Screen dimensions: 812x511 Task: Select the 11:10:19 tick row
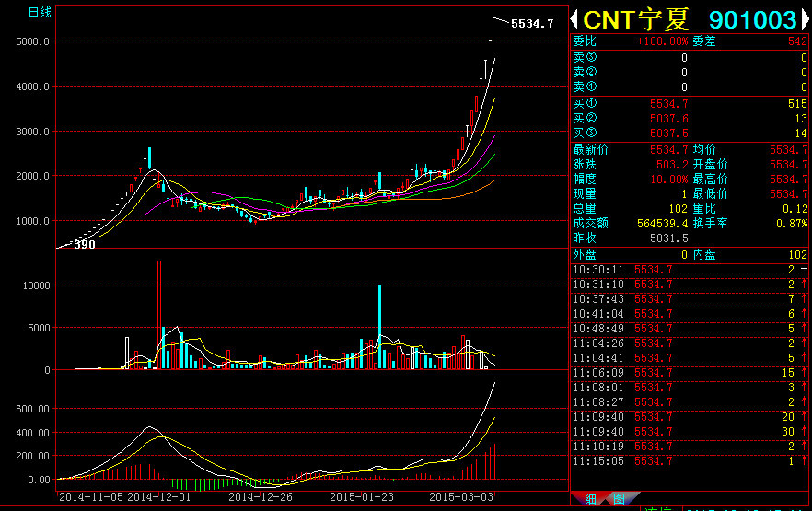(x=690, y=447)
